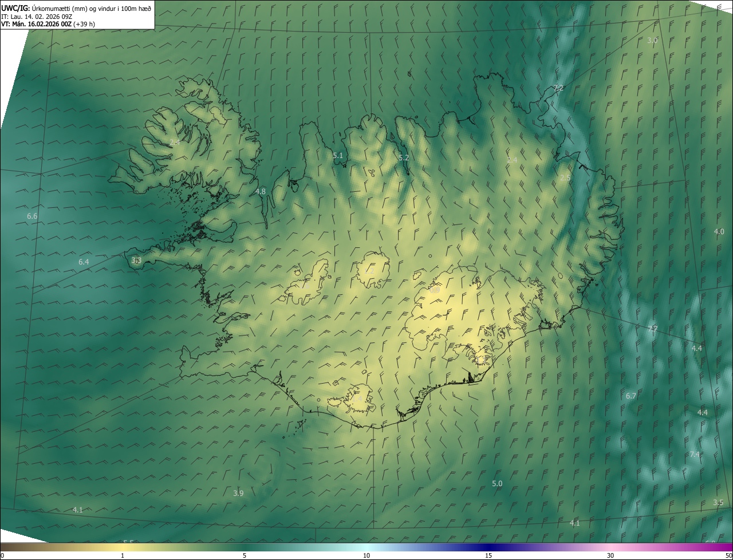The width and height of the screenshot is (733, 560).
Task: Click the 10 tick on the color scale
Action: coord(366,555)
